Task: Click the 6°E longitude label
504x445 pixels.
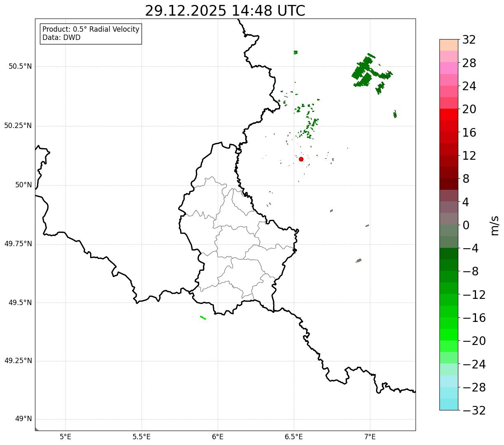Action: [218, 436]
